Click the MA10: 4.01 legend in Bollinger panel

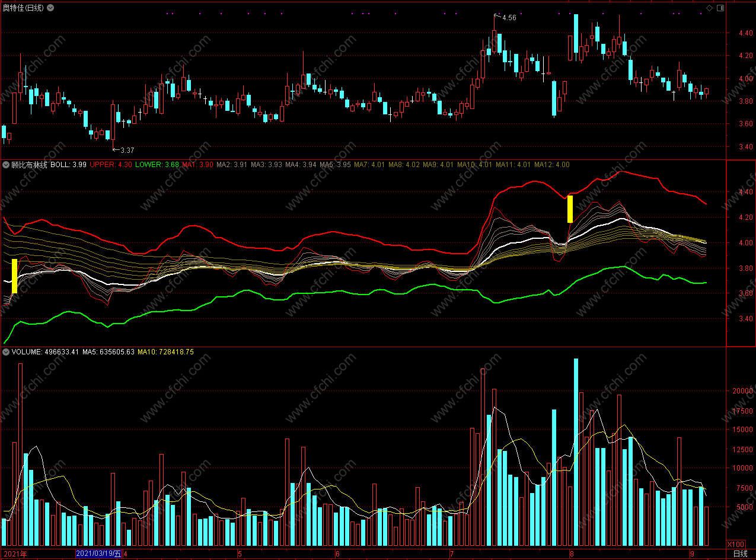(476, 165)
